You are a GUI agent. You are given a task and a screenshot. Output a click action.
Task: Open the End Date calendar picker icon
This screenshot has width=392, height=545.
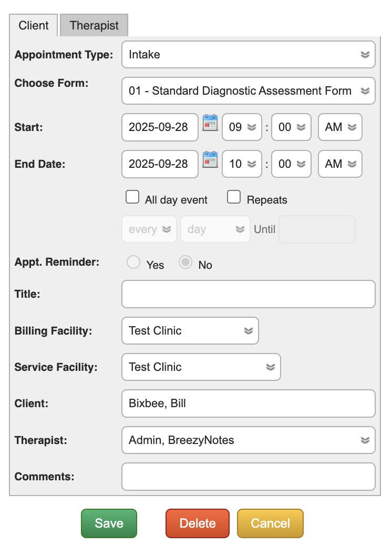(210, 159)
